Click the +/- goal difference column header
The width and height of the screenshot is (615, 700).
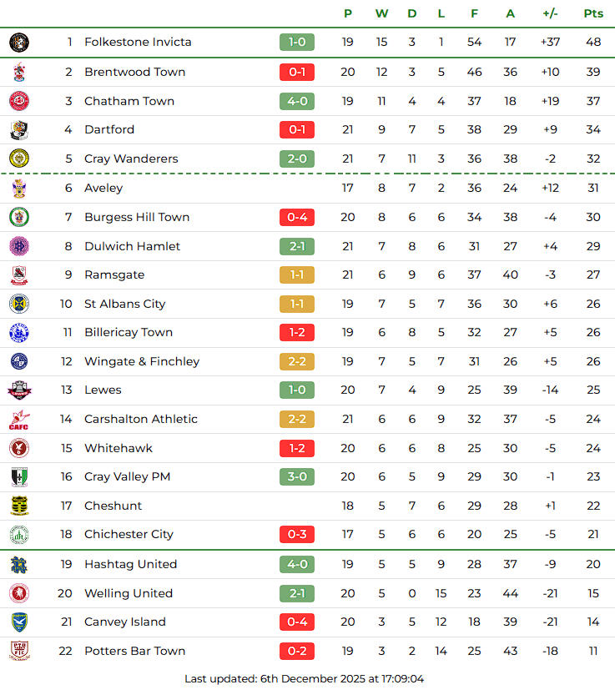click(x=550, y=13)
